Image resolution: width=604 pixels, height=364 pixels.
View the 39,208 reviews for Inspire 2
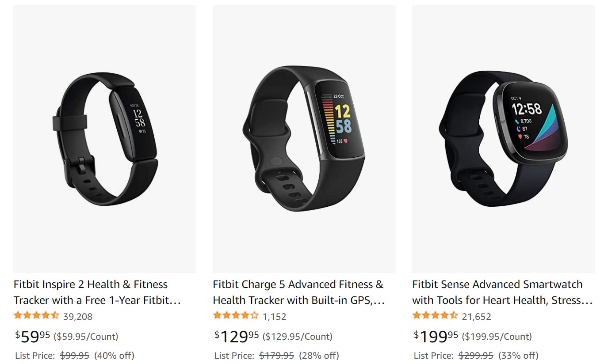click(78, 317)
